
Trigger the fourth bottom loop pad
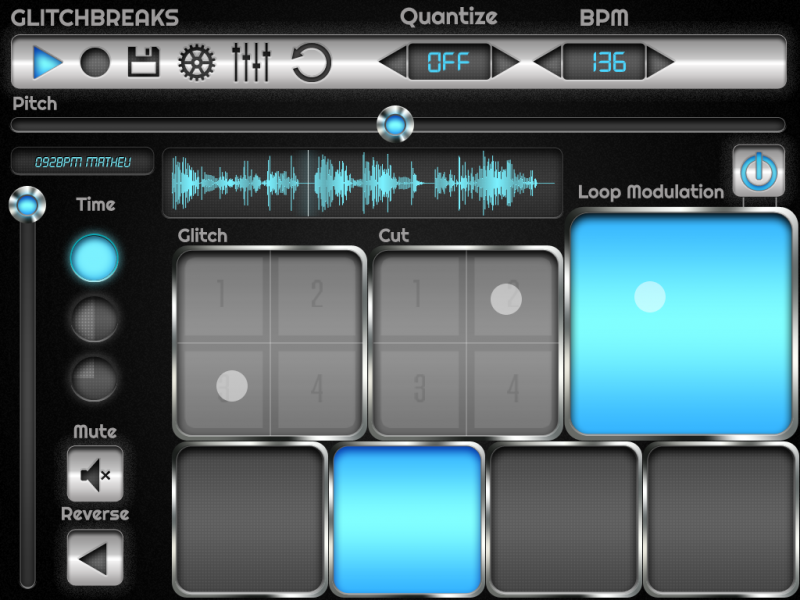pos(721,519)
